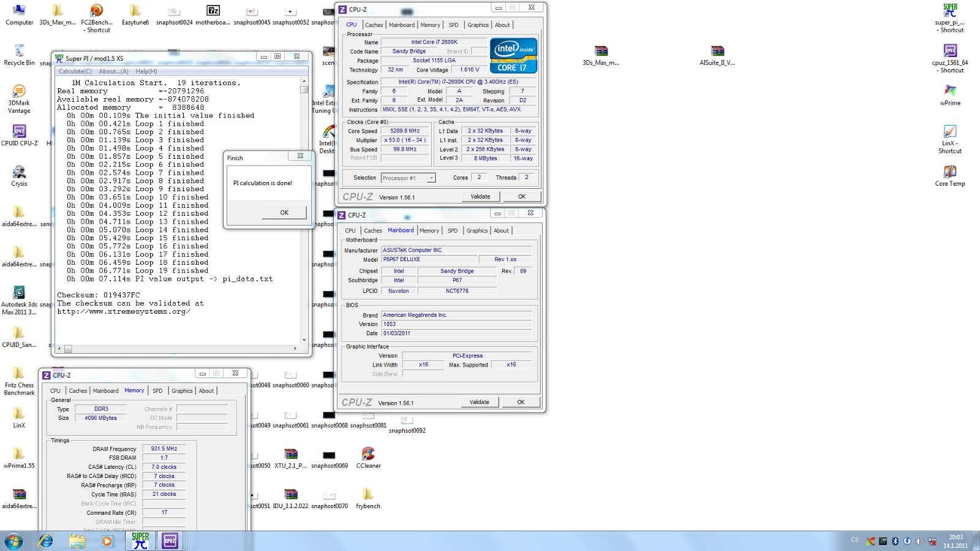Click OK in Mainboard CPU-Z window
980x551 pixels.
521,402
